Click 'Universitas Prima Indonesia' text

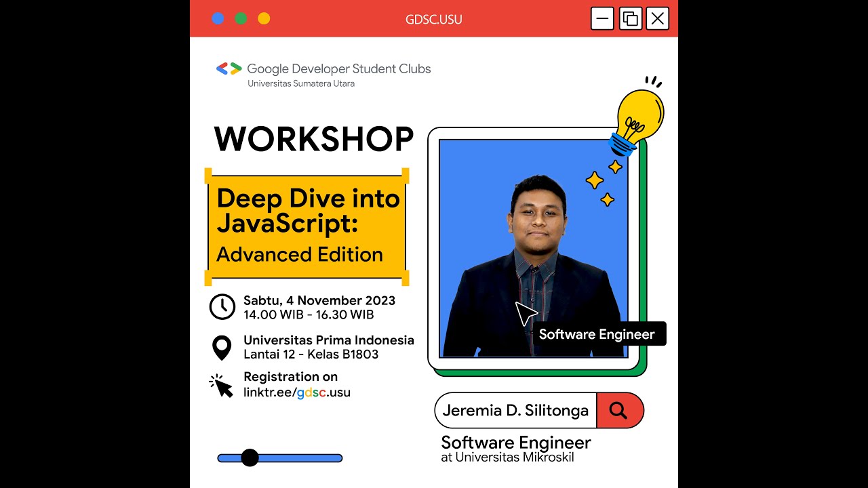[329, 340]
